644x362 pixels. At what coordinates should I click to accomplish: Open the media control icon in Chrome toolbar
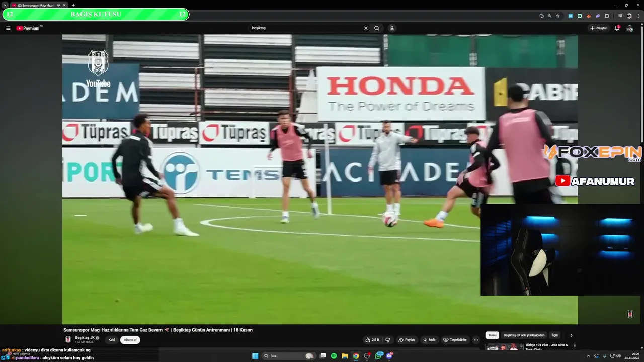(x=620, y=16)
